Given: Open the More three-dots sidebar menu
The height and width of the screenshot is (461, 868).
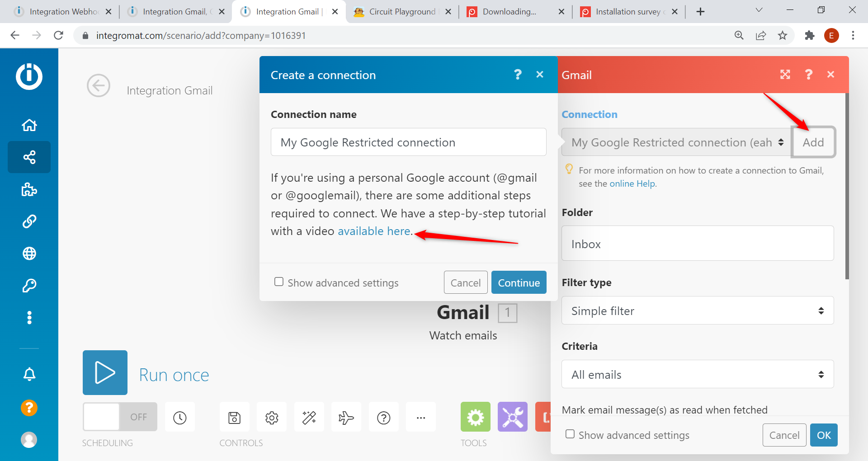Looking at the screenshot, I should coord(29,318).
